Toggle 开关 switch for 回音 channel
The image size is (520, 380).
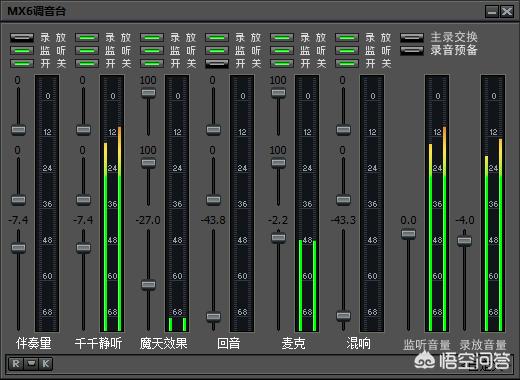pyautogui.click(x=217, y=64)
